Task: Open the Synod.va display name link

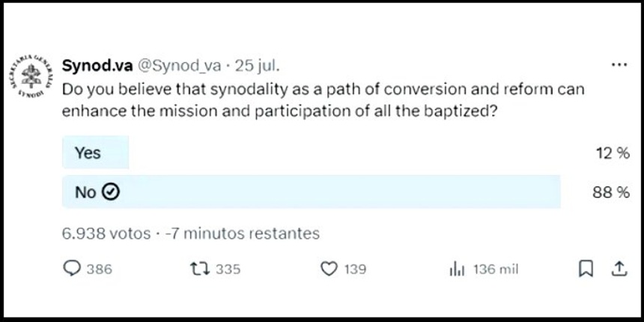Action: (x=97, y=66)
